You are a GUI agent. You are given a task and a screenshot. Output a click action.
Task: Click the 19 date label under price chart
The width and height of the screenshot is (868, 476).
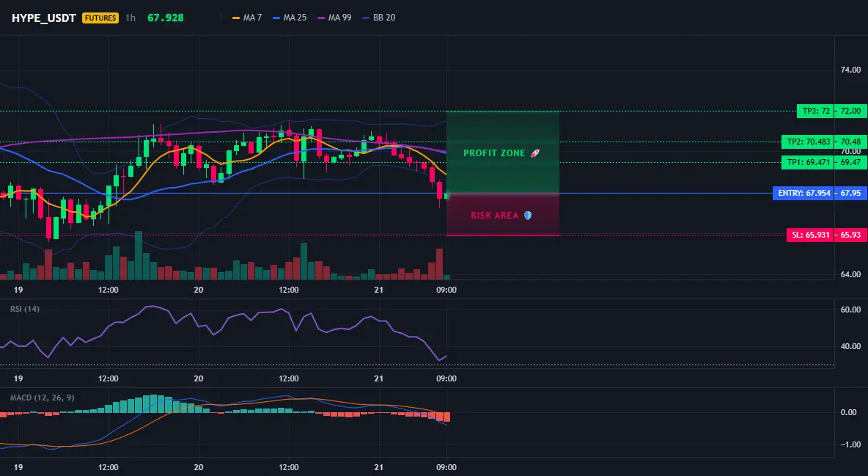18,290
